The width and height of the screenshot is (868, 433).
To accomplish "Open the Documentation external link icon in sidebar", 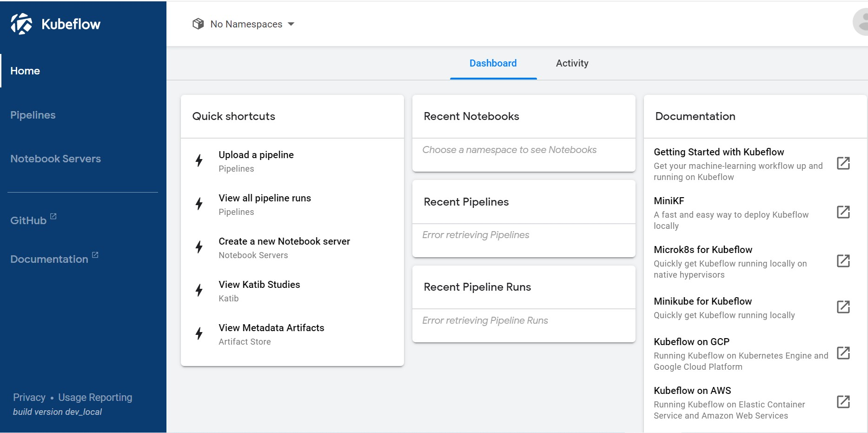I will (x=95, y=254).
